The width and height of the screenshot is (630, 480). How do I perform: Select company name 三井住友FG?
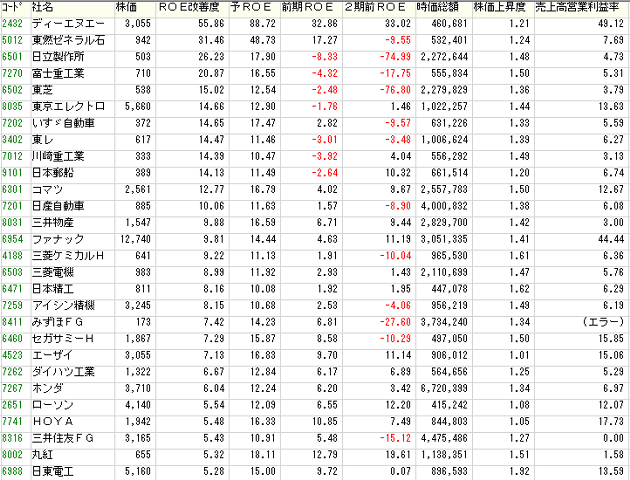pos(63,438)
